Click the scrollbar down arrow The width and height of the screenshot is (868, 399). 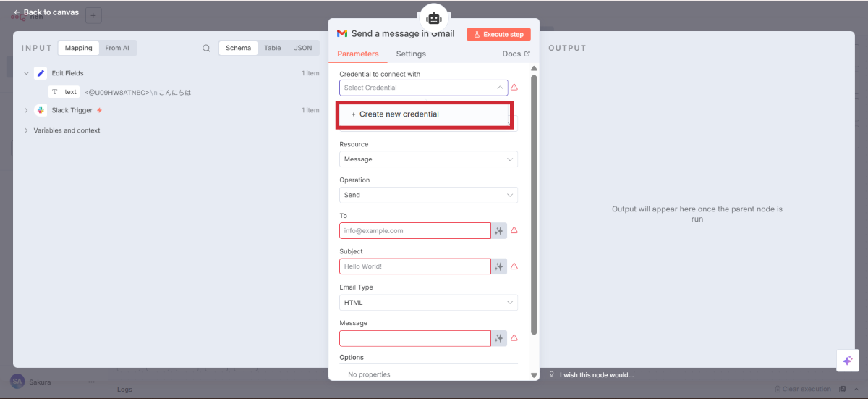click(x=535, y=375)
